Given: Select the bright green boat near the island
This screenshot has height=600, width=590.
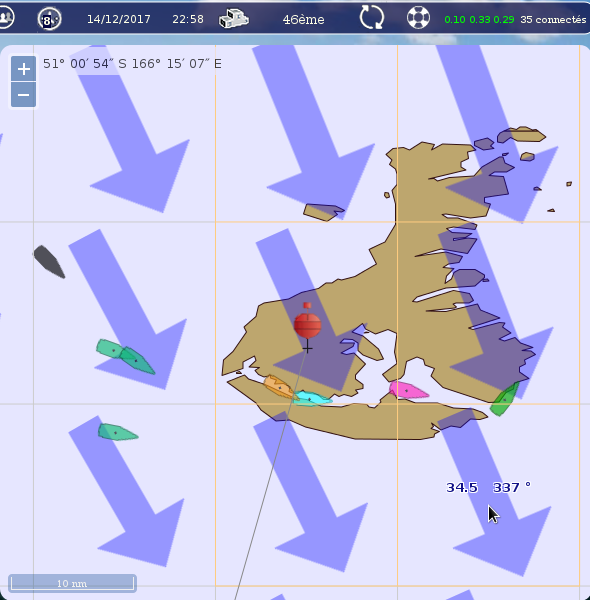Looking at the screenshot, I should click(505, 399).
